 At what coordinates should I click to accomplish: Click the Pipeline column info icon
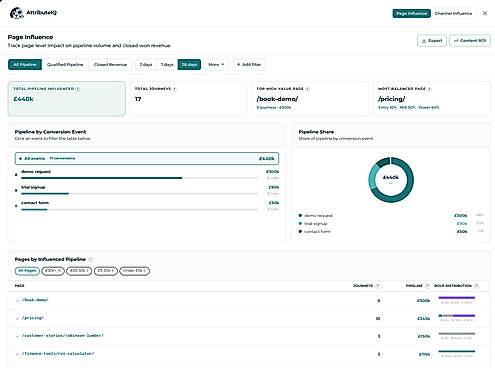pos(427,286)
